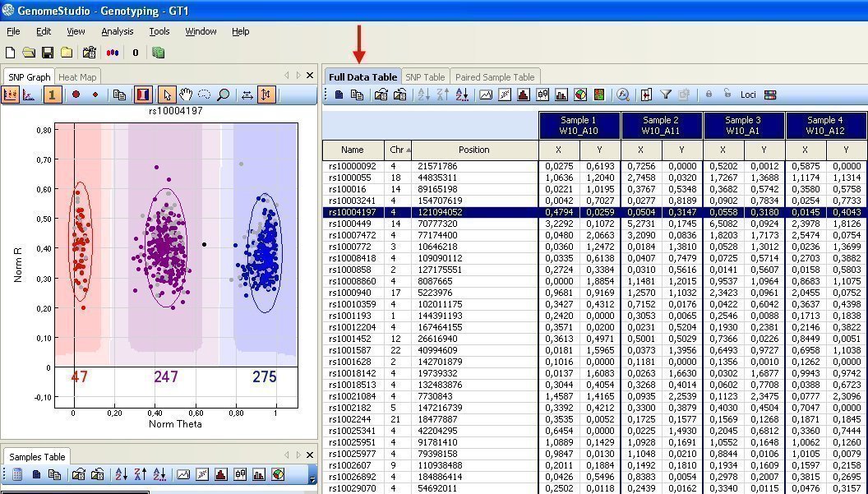Click the filter rows funnel icon
868x494 pixels.
[x=666, y=95]
